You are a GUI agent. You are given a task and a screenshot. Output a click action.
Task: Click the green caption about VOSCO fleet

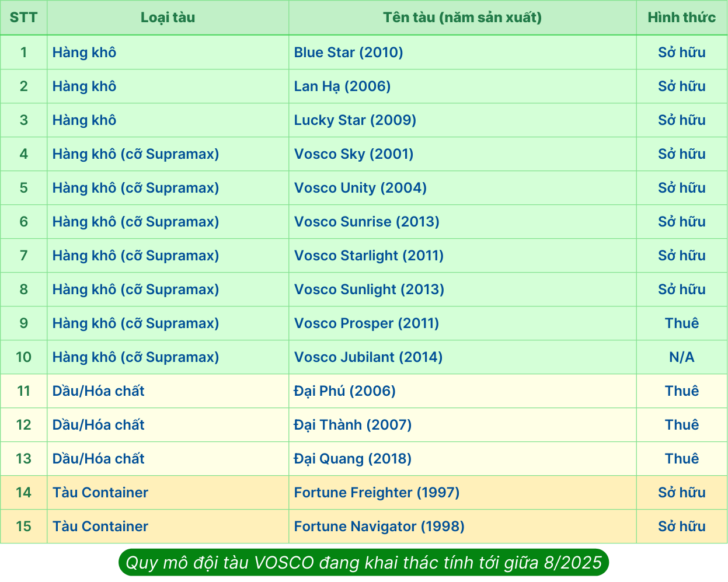(364, 563)
